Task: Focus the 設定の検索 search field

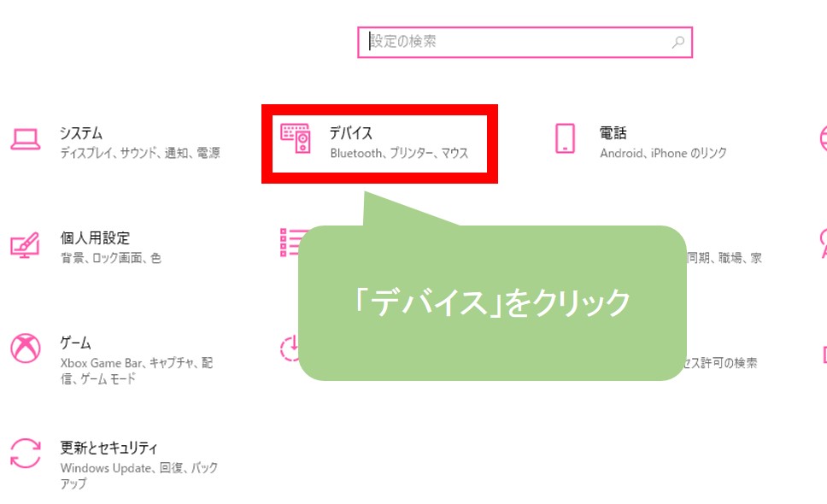Action: (525, 42)
